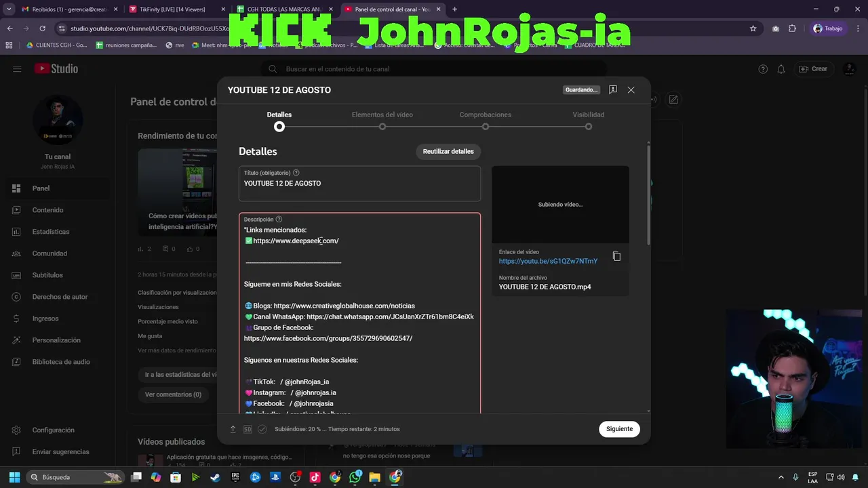Open Enviar sugerencias in the sidebar
This screenshot has height=488, width=868.
click(58, 451)
